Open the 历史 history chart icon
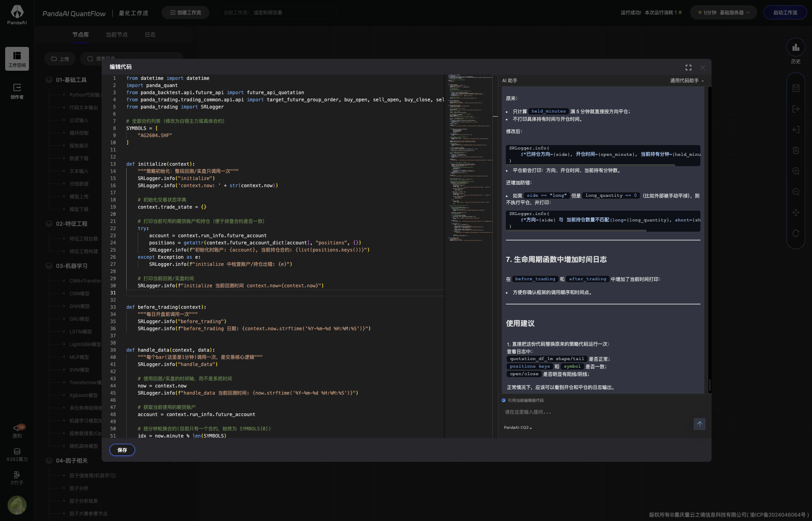Image resolution: width=812 pixels, height=521 pixels. [x=796, y=48]
